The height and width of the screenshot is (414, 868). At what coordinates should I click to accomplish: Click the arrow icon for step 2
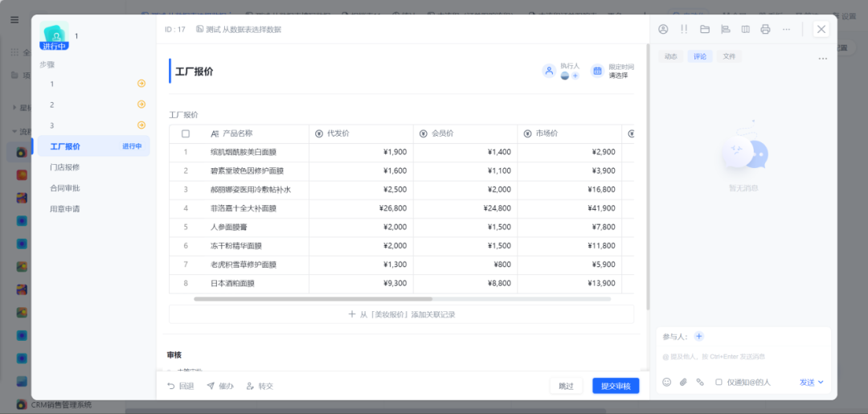coord(141,104)
